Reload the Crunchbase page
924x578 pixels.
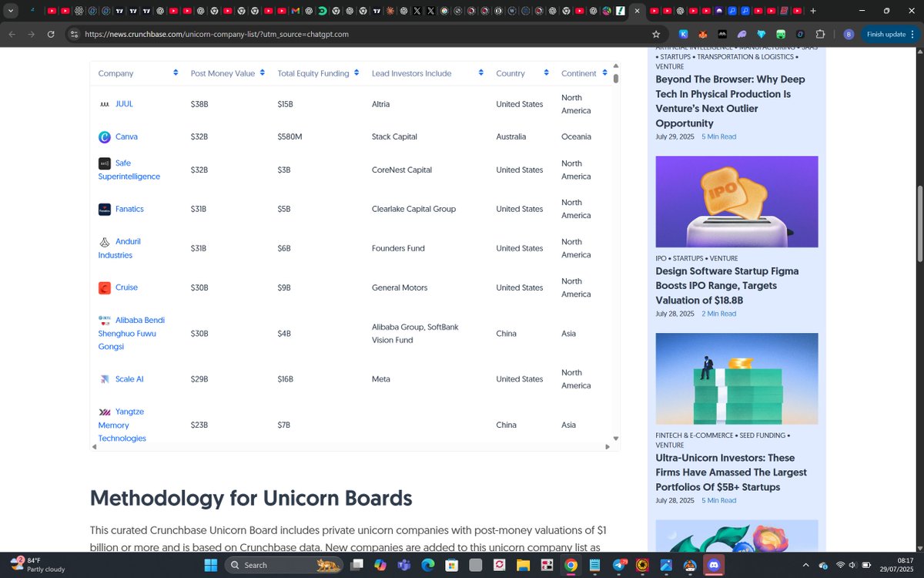coord(51,34)
